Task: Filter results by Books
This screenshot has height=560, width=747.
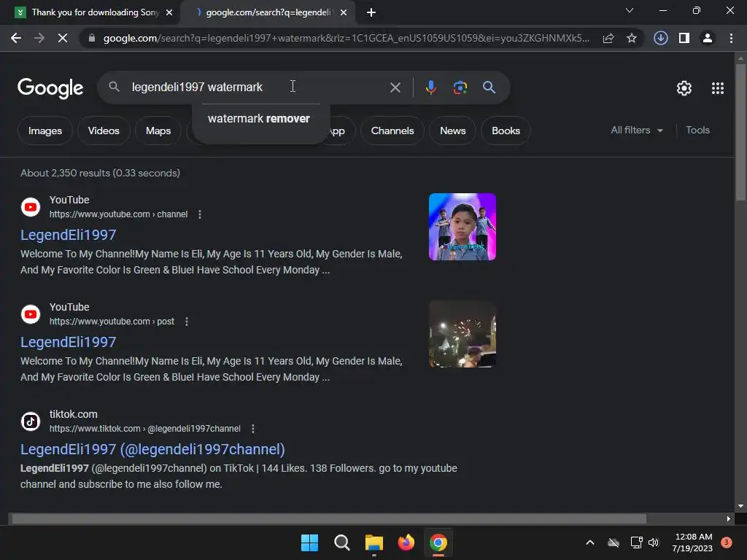Action: coord(506,131)
